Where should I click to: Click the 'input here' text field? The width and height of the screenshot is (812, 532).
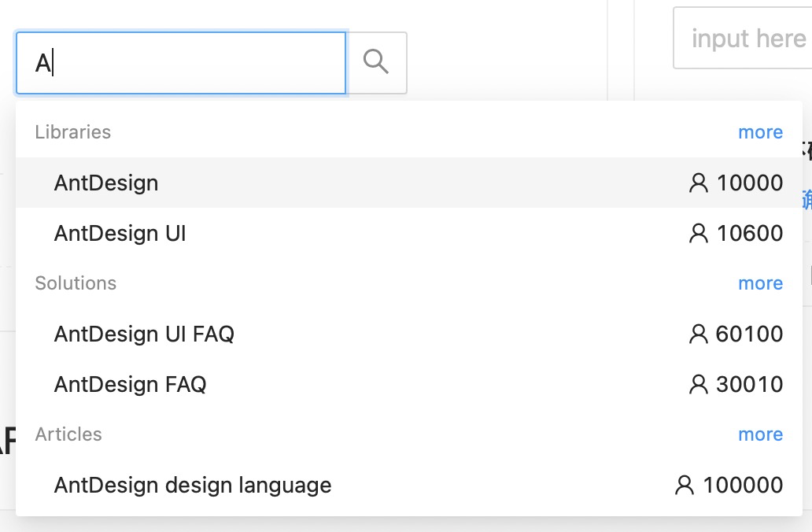click(744, 39)
